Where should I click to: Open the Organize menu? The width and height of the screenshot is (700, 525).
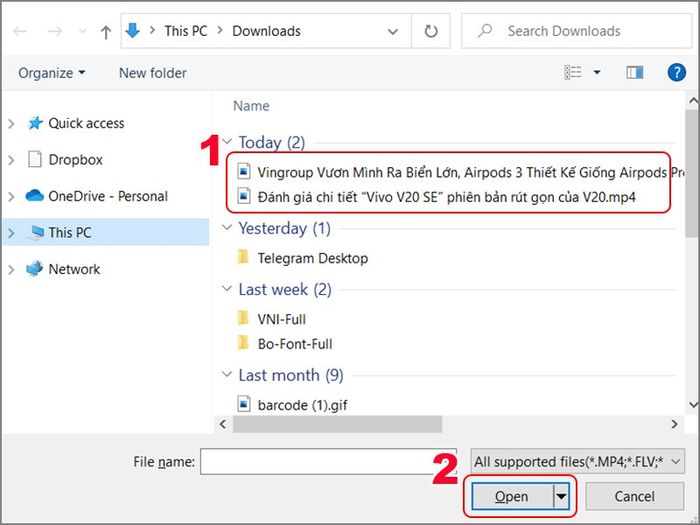(x=51, y=73)
